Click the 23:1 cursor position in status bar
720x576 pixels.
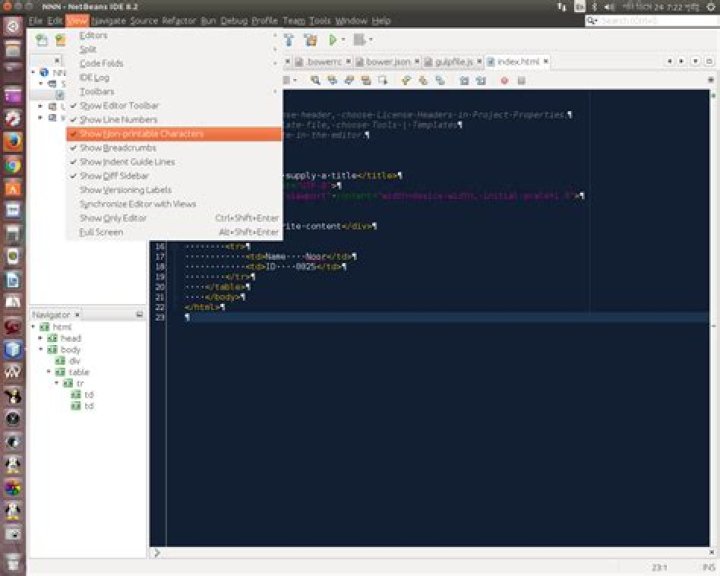click(x=659, y=567)
